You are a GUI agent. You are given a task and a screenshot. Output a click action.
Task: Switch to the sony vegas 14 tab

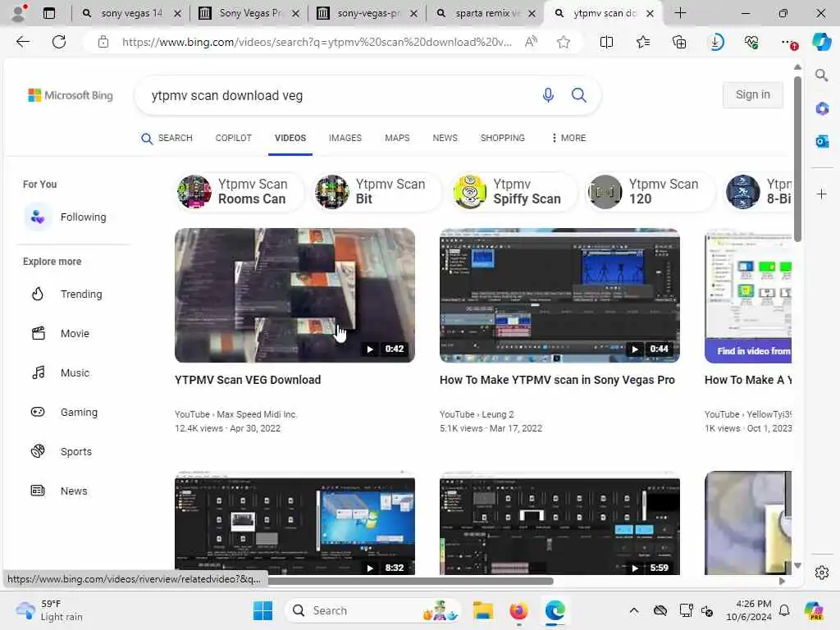[131, 13]
